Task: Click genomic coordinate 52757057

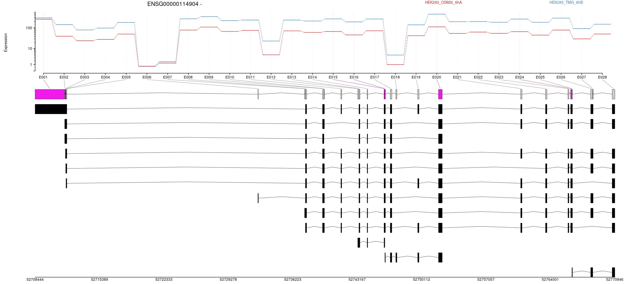Action: click(486, 280)
